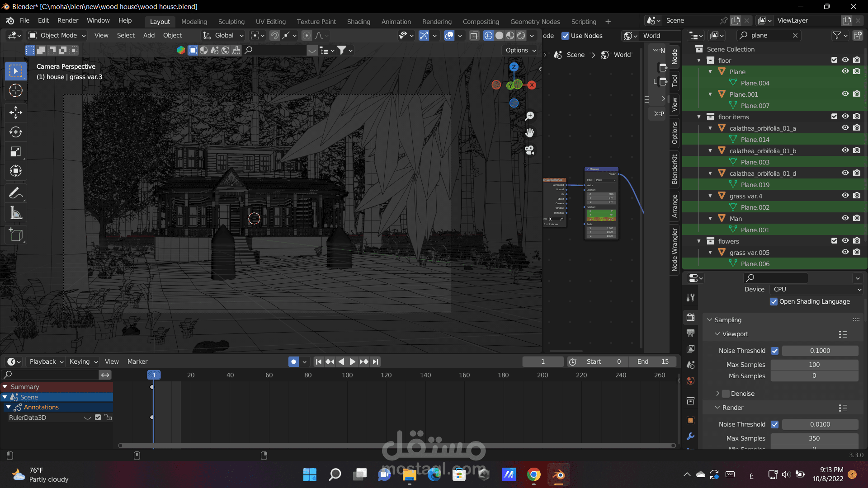The height and width of the screenshot is (488, 868).
Task: Expand the Denoise panel
Action: [x=717, y=394]
